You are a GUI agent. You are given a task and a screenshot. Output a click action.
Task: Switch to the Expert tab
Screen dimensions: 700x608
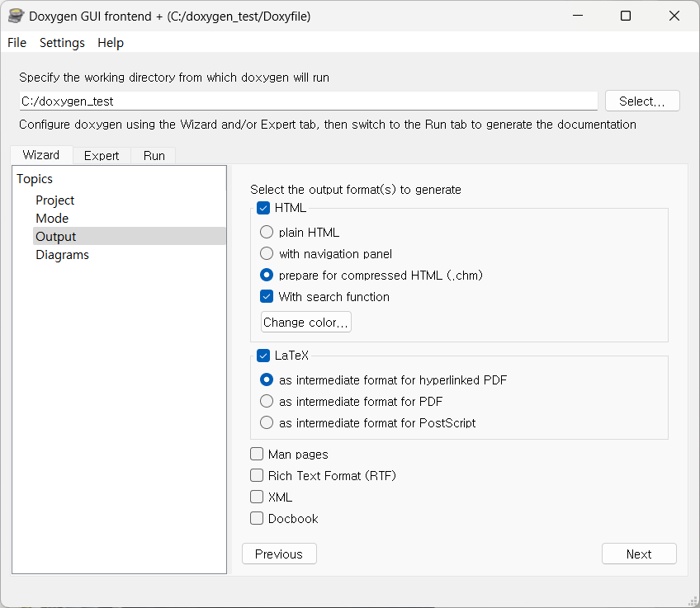coord(102,156)
